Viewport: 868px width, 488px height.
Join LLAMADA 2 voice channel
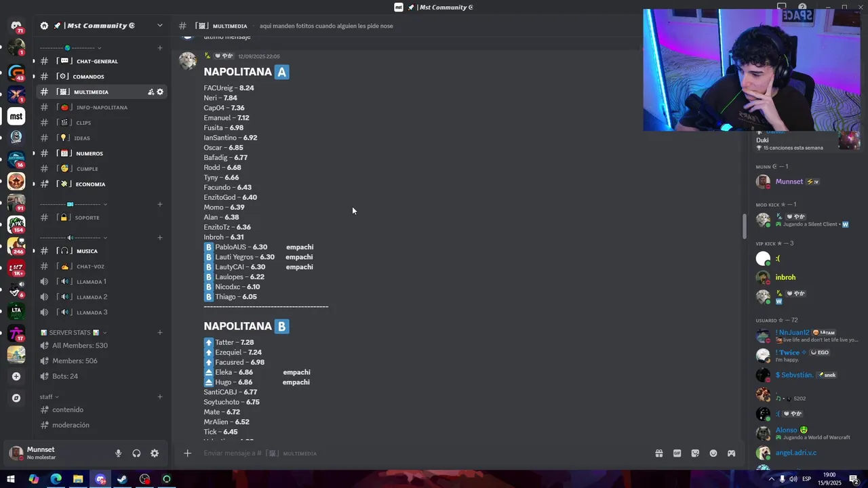(102, 297)
